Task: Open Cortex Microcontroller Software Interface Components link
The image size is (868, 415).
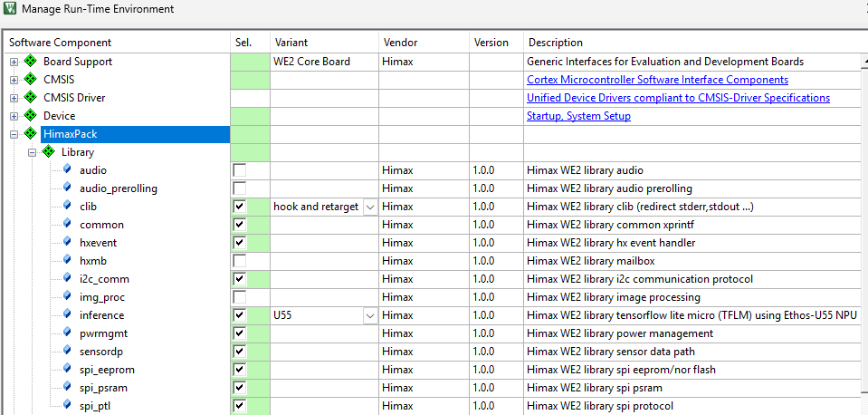Action: 657,80
